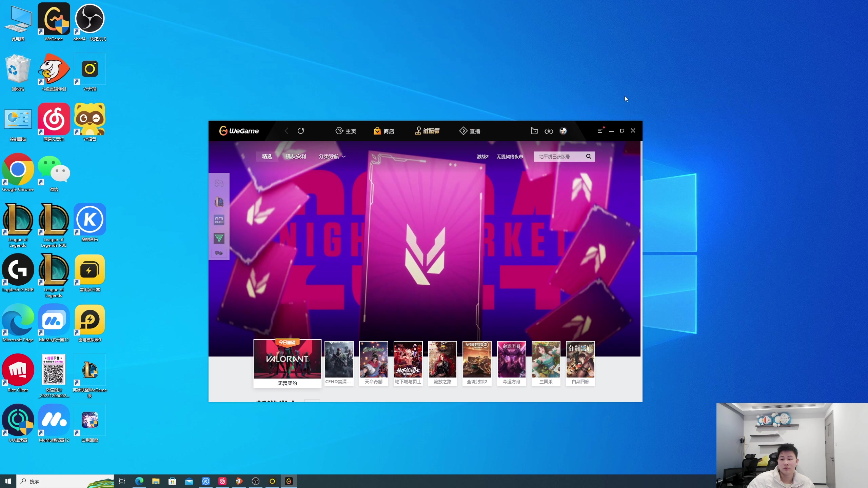This screenshot has width=868, height=488.
Task: Select the MuMu模拟器12 desktop icon
Action: tap(54, 423)
